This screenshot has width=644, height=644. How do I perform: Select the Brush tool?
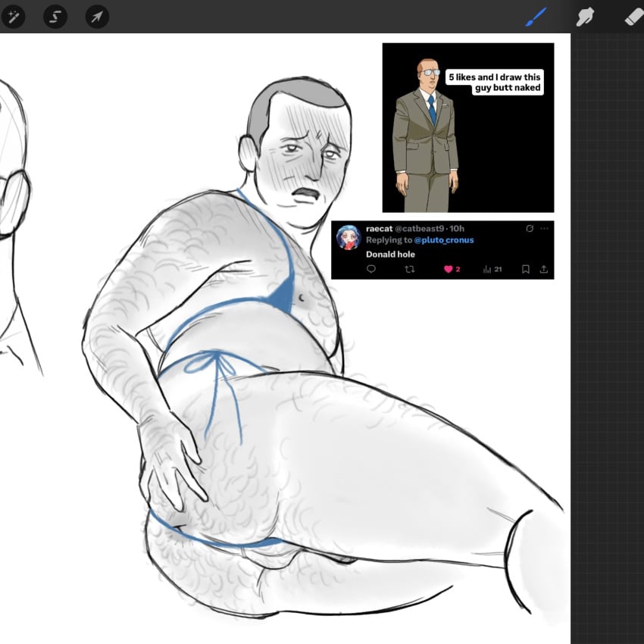coord(536,17)
